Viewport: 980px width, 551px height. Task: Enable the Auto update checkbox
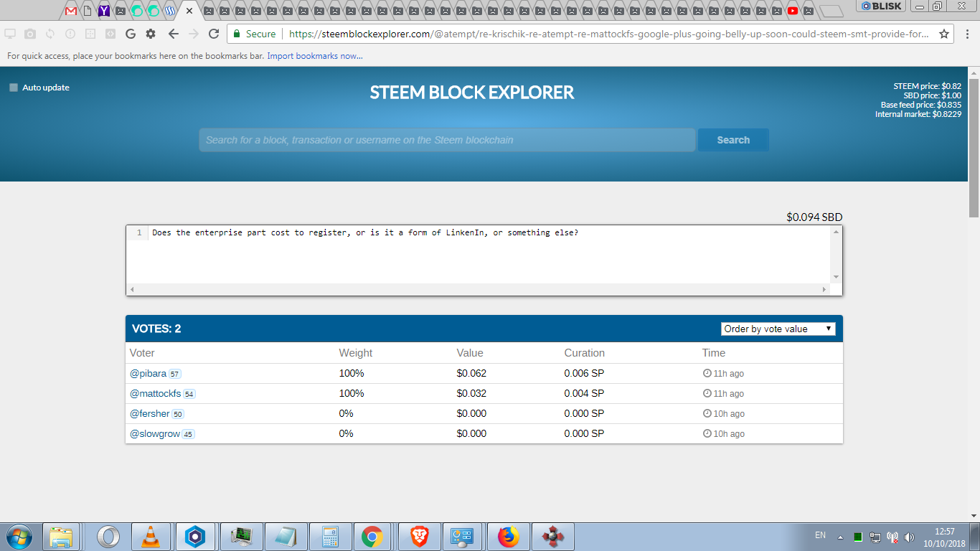click(14, 88)
